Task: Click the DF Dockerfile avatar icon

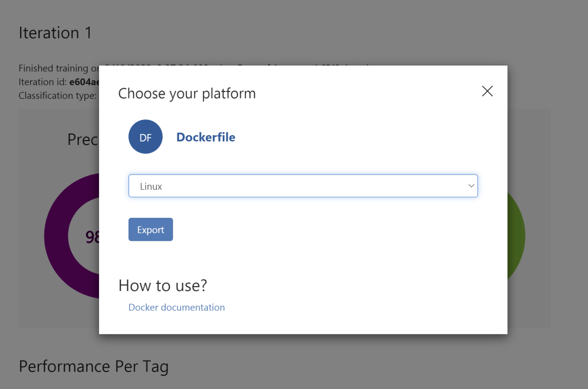Action: click(x=145, y=137)
